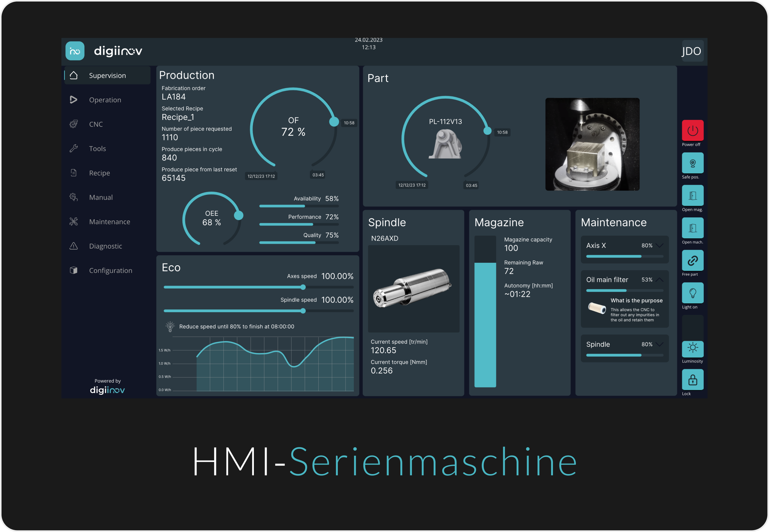The image size is (769, 532).
Task: Click the Power off button
Action: pyautogui.click(x=692, y=131)
